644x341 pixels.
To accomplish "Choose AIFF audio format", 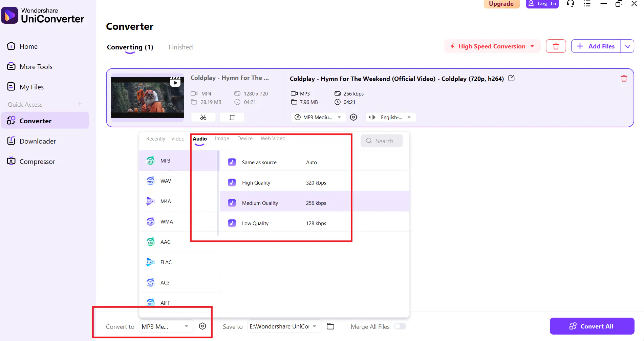I will [179, 303].
